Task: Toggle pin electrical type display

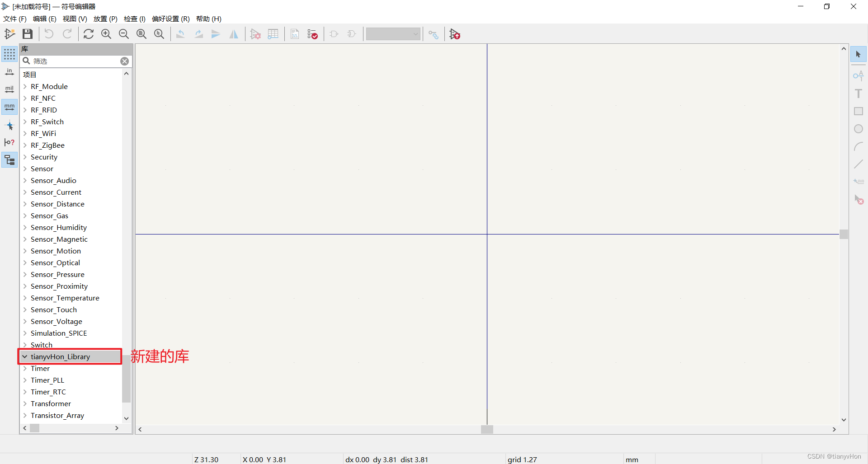Action: coord(9,142)
